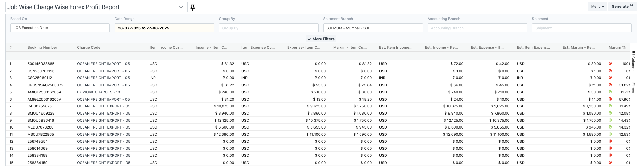
Task: Click the Group By input field
Action: pyautogui.click(x=269, y=28)
